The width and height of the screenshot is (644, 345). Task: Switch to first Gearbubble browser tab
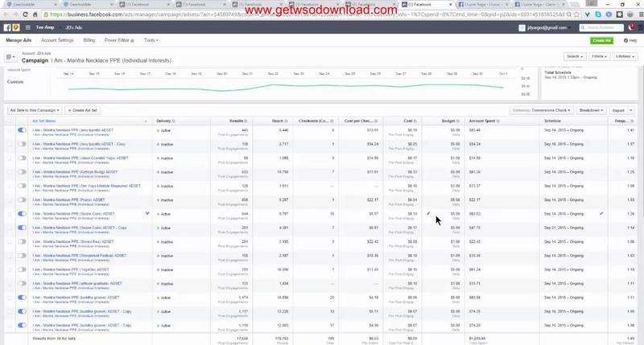coord(31,4)
